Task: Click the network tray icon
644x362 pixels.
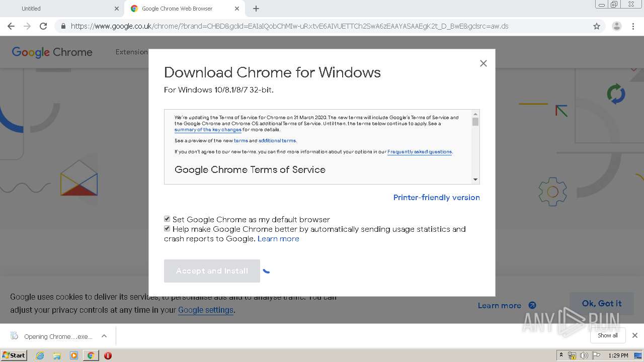Action: tap(572, 355)
